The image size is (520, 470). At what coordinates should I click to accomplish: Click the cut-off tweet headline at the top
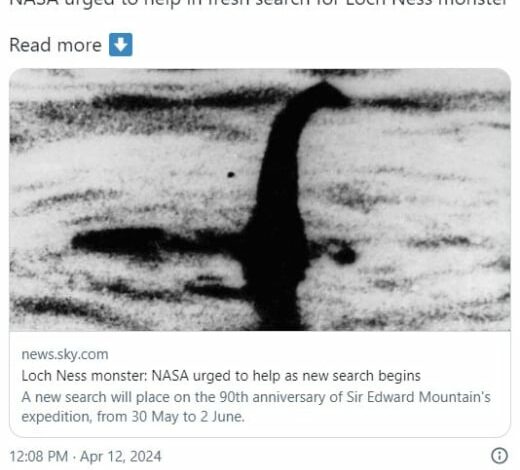(x=258, y=4)
